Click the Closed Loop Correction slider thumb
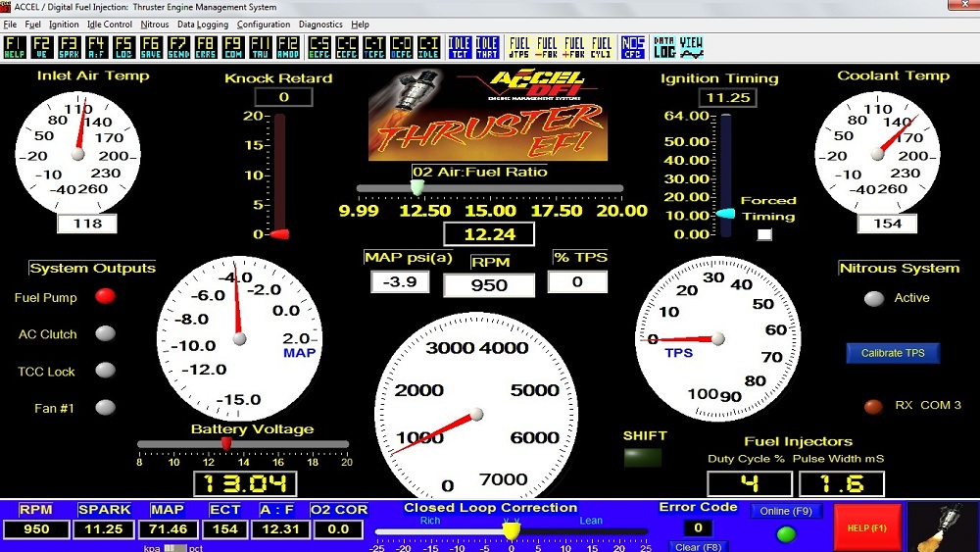The width and height of the screenshot is (980, 552). 512,530
